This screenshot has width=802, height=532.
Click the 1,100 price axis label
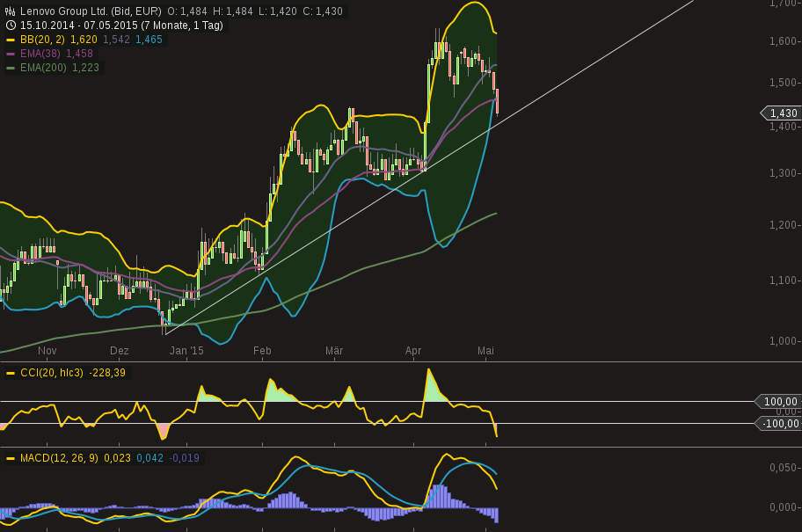click(783, 281)
